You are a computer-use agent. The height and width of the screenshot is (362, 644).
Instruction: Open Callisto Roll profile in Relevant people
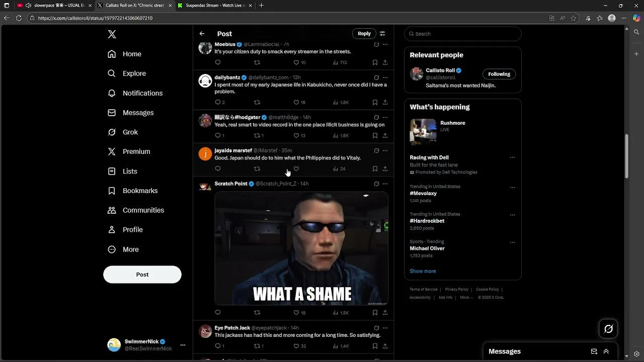[x=440, y=70]
